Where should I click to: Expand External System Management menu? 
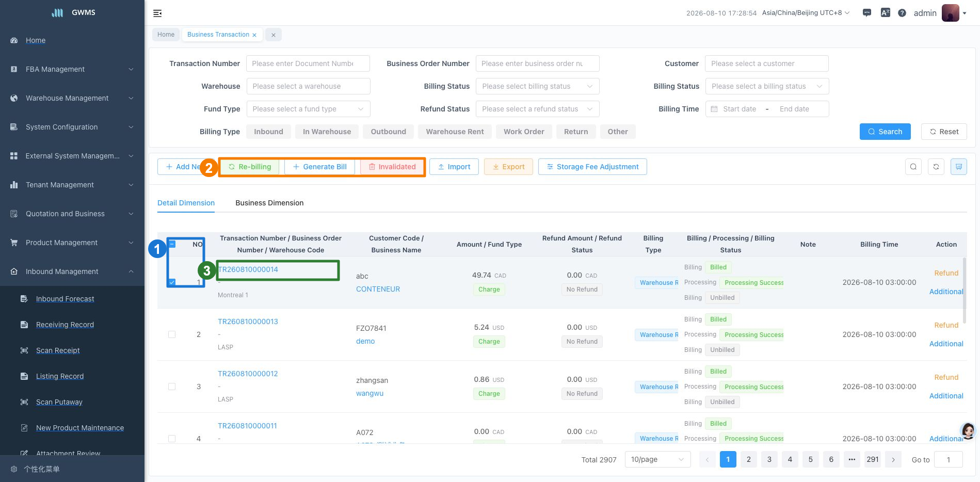coord(72,156)
